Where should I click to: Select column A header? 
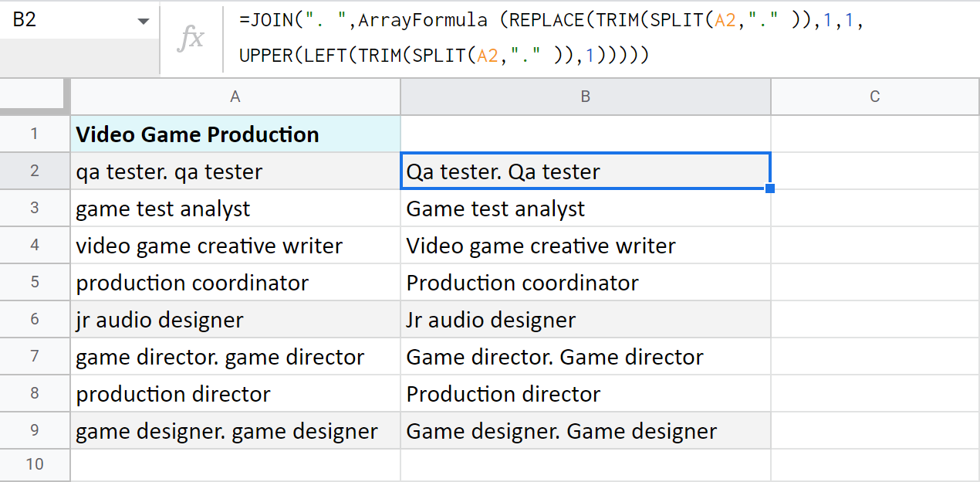point(235,97)
